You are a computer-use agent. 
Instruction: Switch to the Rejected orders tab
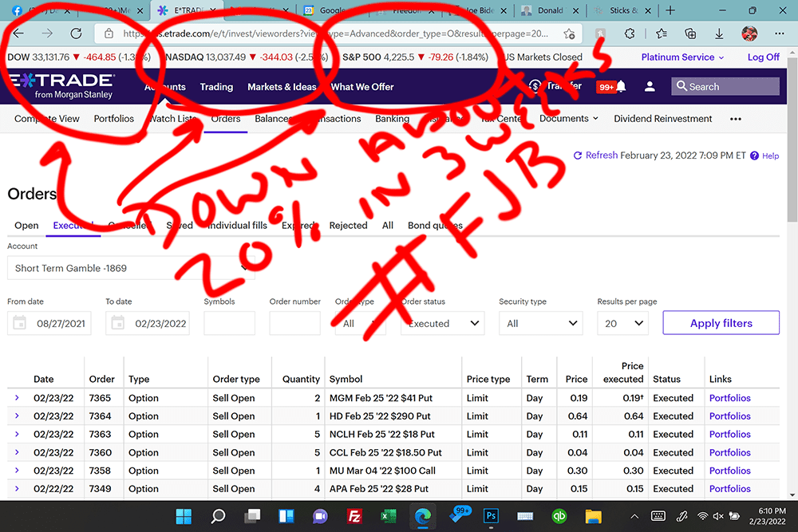click(x=348, y=225)
